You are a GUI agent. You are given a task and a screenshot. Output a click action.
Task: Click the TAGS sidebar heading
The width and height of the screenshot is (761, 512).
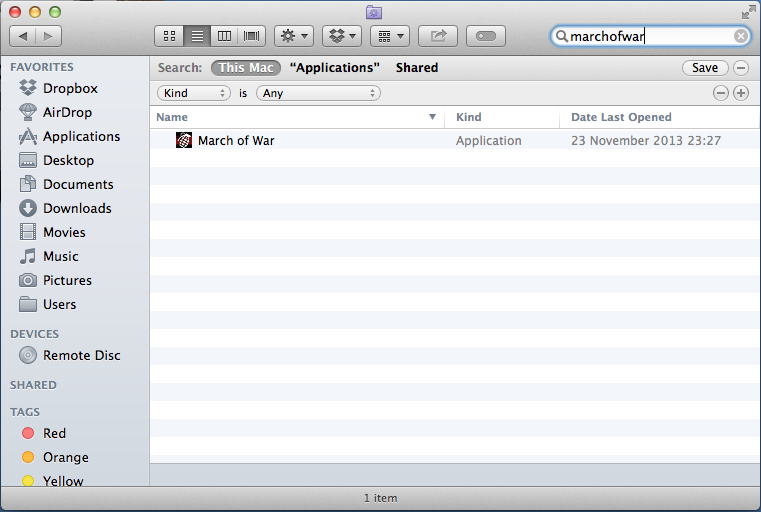click(x=25, y=413)
